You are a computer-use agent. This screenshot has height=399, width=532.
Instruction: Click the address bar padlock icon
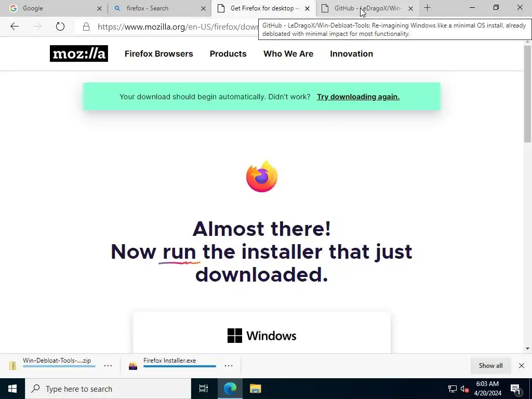[x=86, y=27]
